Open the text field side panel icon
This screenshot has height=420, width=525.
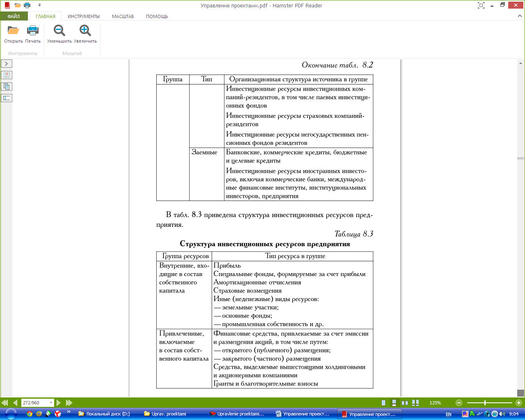coord(7,98)
